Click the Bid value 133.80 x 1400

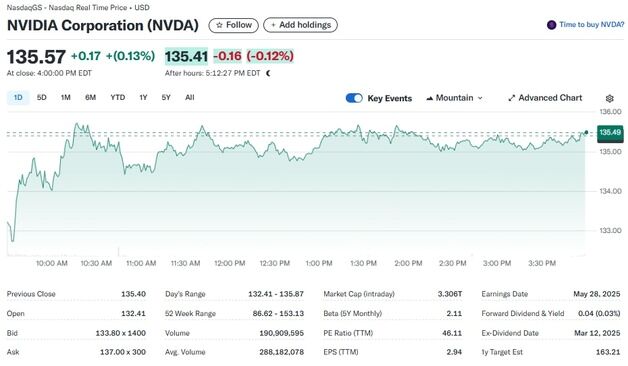pyautogui.click(x=121, y=333)
